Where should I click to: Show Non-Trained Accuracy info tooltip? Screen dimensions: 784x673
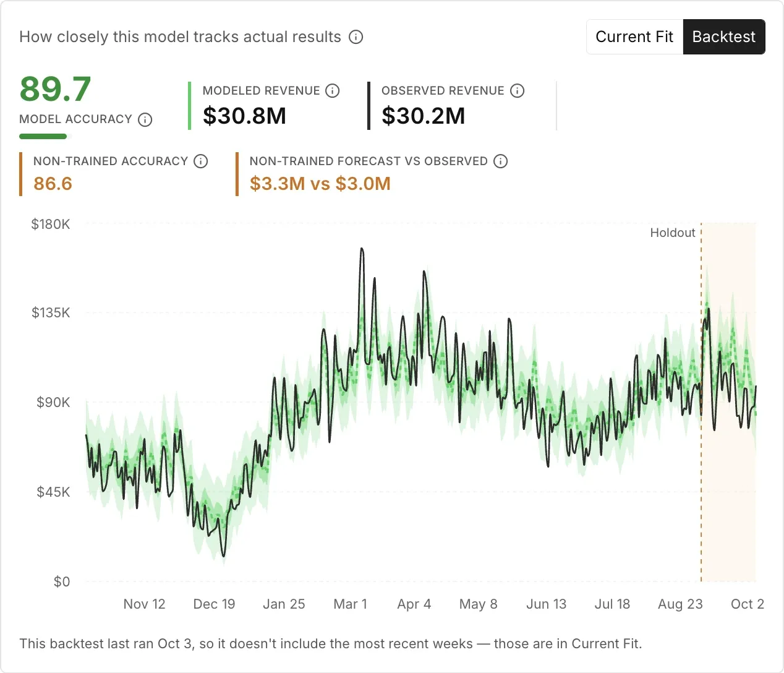pos(201,161)
